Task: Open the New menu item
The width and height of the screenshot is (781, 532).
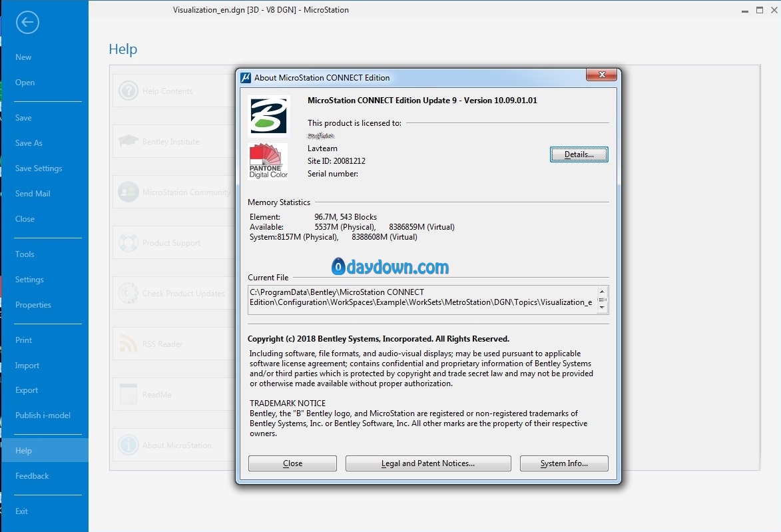Action: click(x=23, y=57)
